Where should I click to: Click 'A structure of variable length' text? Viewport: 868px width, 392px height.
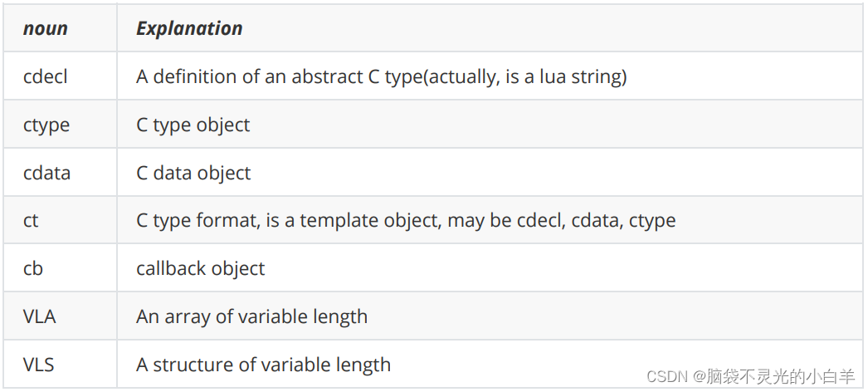[264, 365]
